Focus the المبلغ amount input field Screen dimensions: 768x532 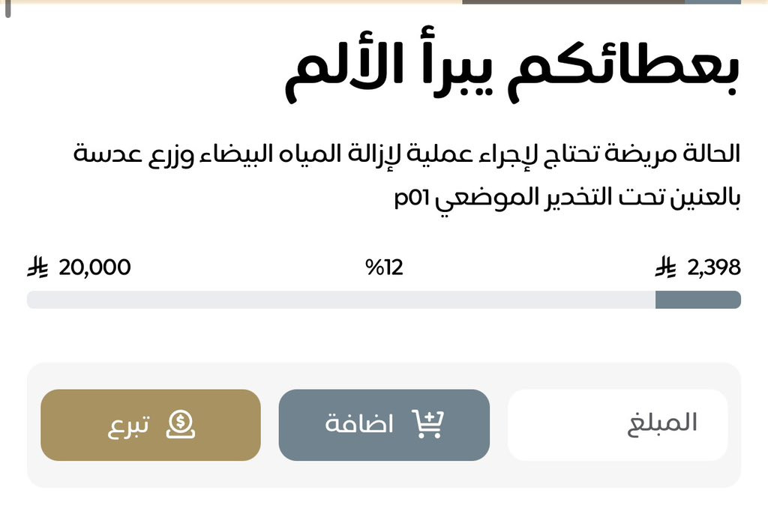(618, 425)
